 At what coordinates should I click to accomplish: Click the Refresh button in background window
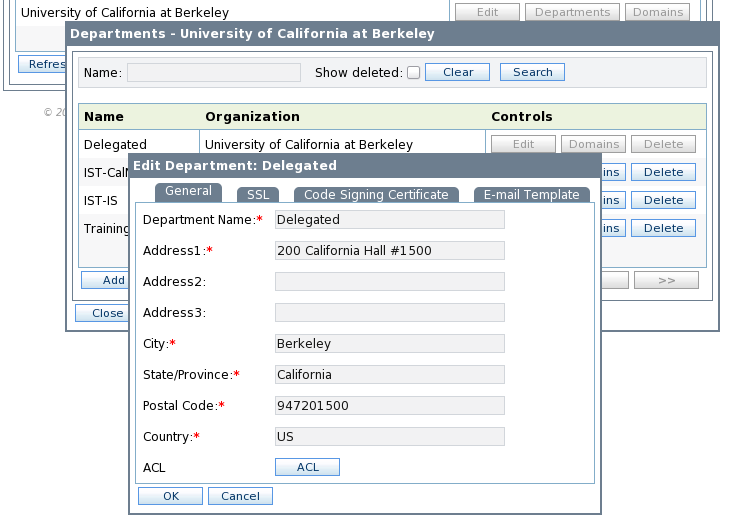tap(42, 64)
